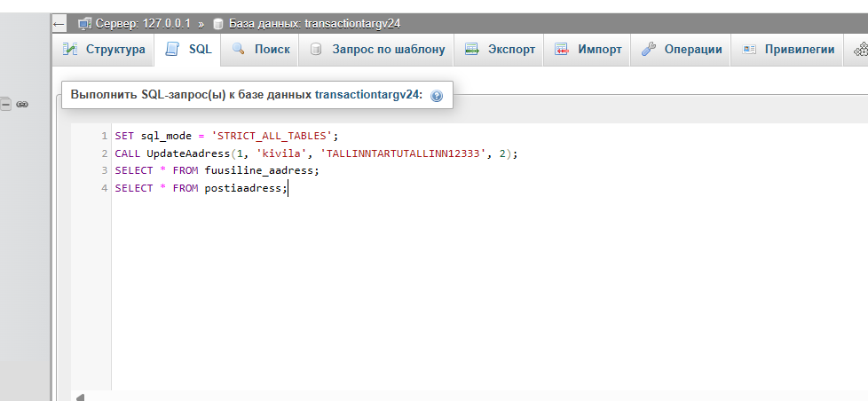Click the Импорт tab's red arrow icon
The image size is (868, 401).
click(x=562, y=49)
